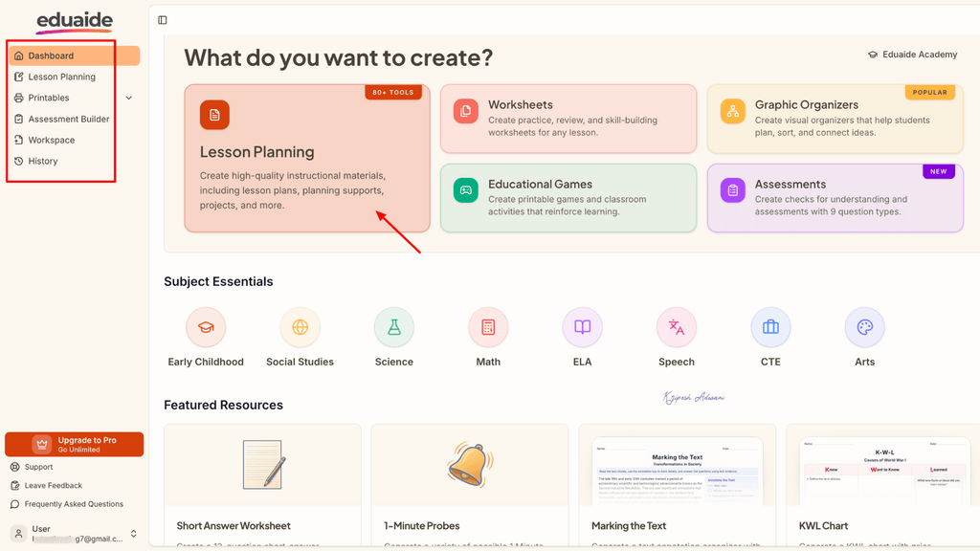The width and height of the screenshot is (980, 551).
Task: Select the CTE briefcase icon
Action: [770, 327]
